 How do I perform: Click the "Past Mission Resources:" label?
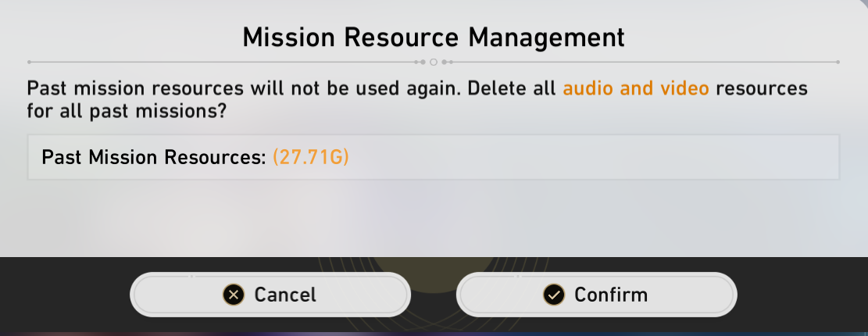pyautogui.click(x=154, y=157)
